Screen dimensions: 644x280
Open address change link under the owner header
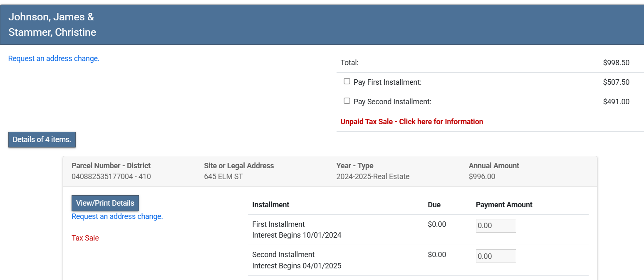click(x=54, y=59)
